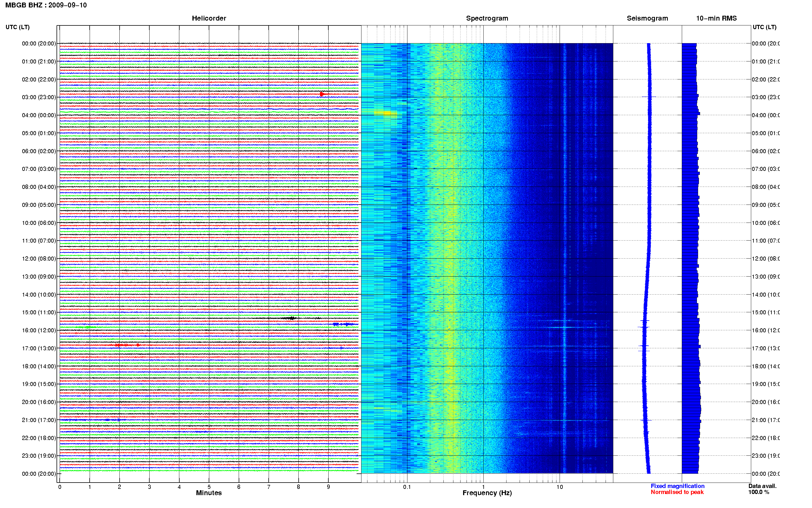Click left time label '00:00 (20:00)' at top
812x508 pixels.
39,43
